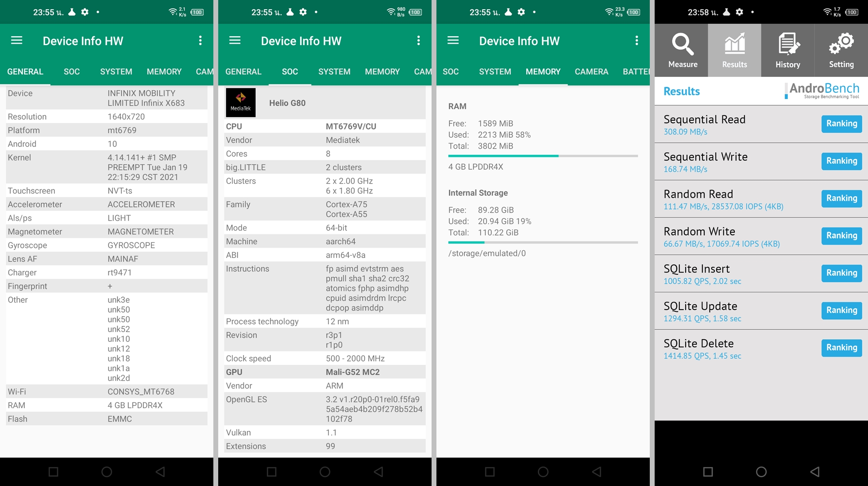Tap Clock speed row 500 - 2000 MHz
The height and width of the screenshot is (486, 868).
click(x=325, y=359)
